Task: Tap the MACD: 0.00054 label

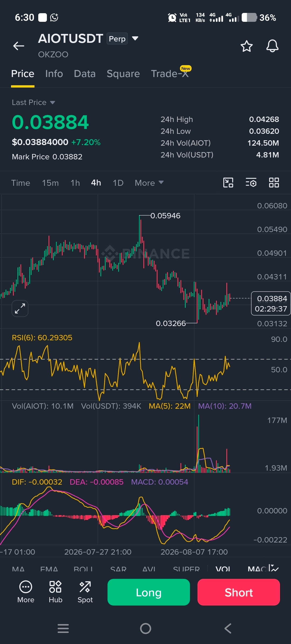Action: click(x=160, y=482)
